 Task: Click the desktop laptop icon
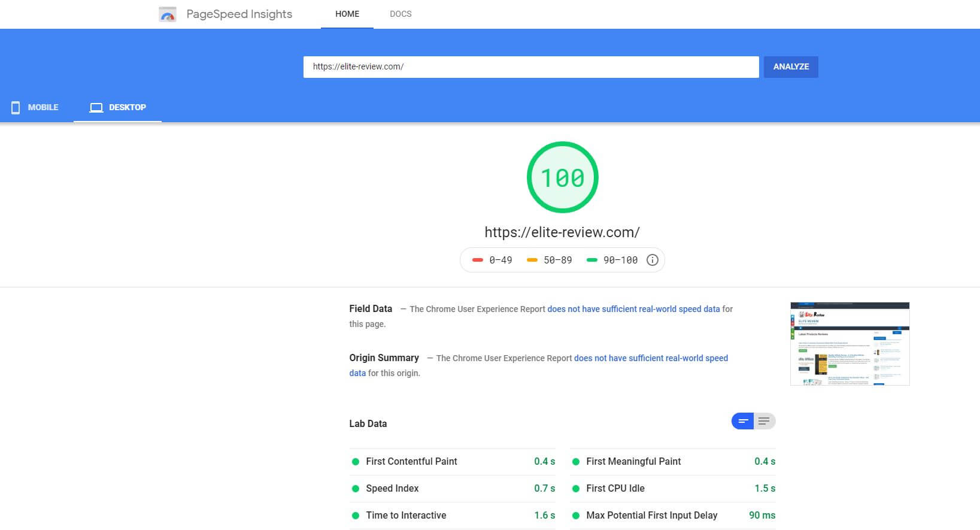tap(96, 107)
